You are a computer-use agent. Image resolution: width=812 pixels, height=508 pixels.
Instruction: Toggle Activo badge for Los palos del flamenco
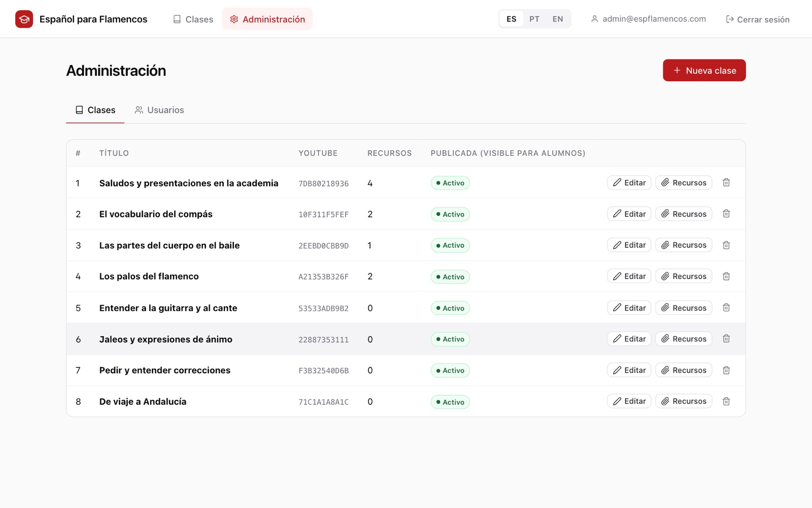(x=450, y=277)
